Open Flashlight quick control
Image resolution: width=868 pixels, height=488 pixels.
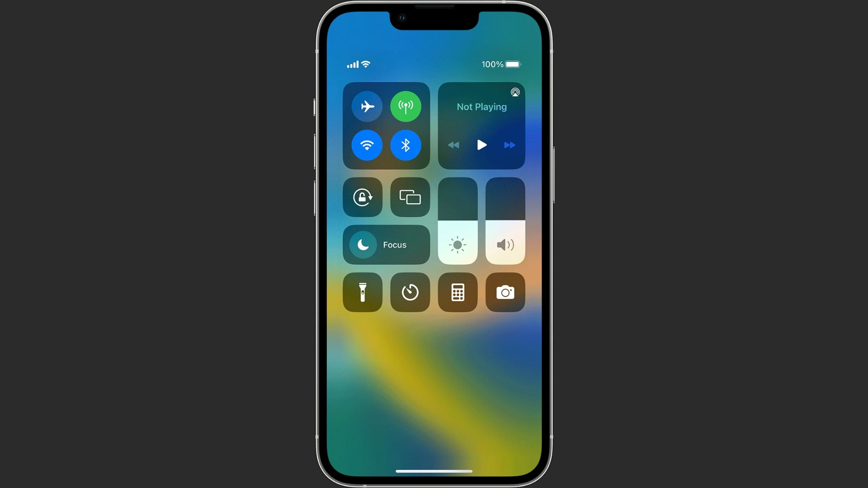click(363, 292)
